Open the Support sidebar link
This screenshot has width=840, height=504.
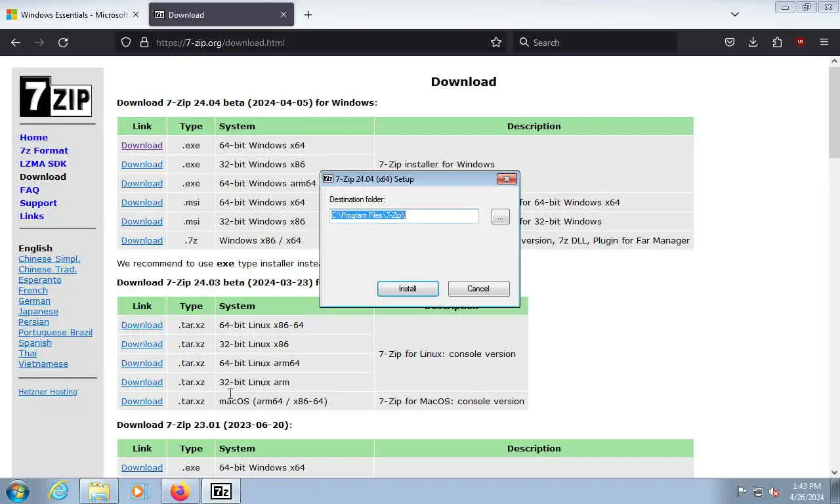pyautogui.click(x=38, y=203)
